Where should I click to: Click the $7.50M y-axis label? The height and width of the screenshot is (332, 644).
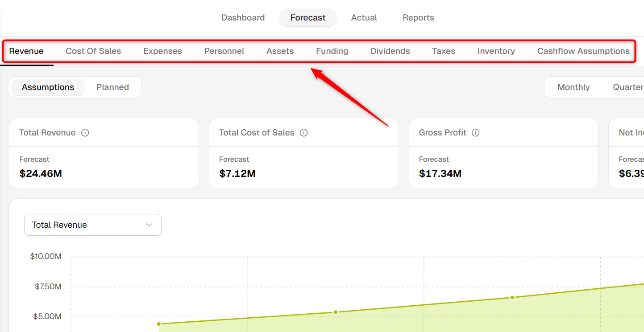point(48,287)
